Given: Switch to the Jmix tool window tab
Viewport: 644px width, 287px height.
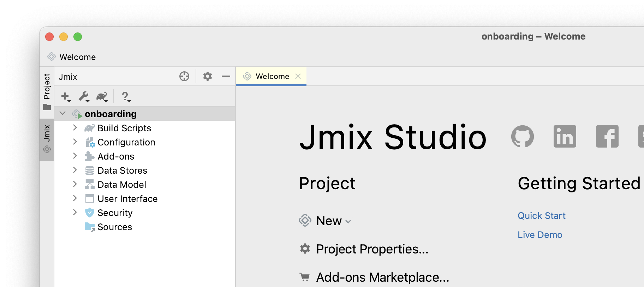Looking at the screenshot, I should pos(47,139).
